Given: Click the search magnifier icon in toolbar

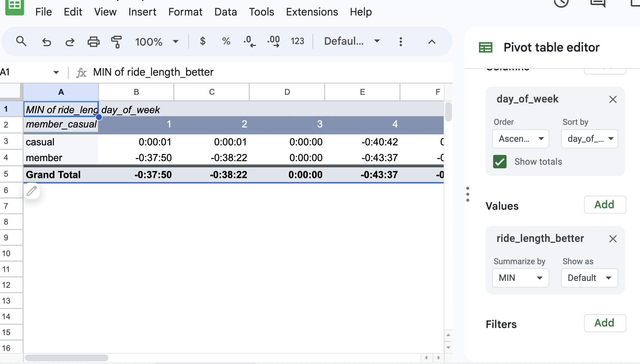Looking at the screenshot, I should 21,41.
